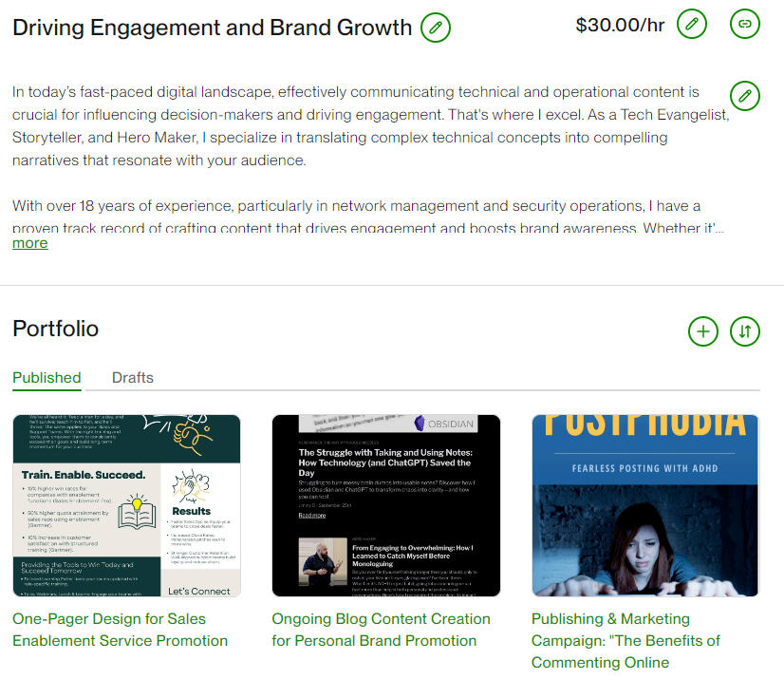Open the One-Pager Design portfolio link
Viewport: 784px width, 698px height.
tap(121, 629)
